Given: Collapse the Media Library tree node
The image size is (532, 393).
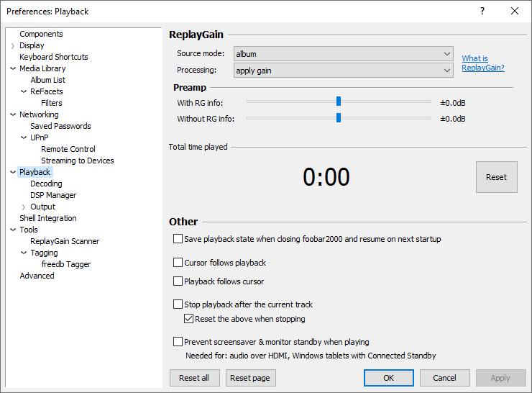Looking at the screenshot, I should (x=13, y=69).
